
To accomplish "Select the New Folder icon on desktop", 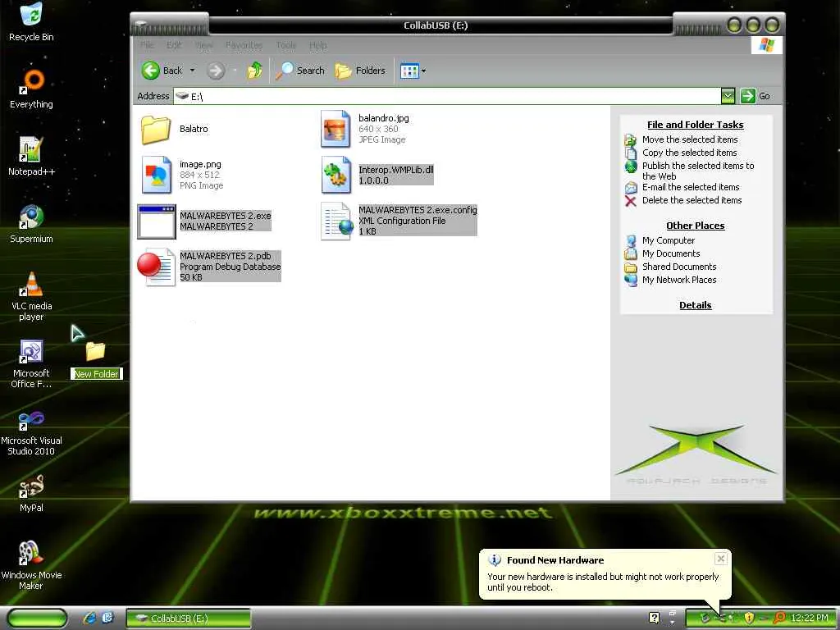I will click(x=95, y=351).
